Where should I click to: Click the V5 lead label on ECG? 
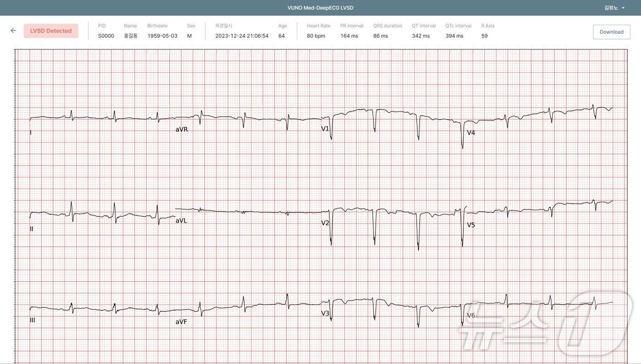click(471, 225)
